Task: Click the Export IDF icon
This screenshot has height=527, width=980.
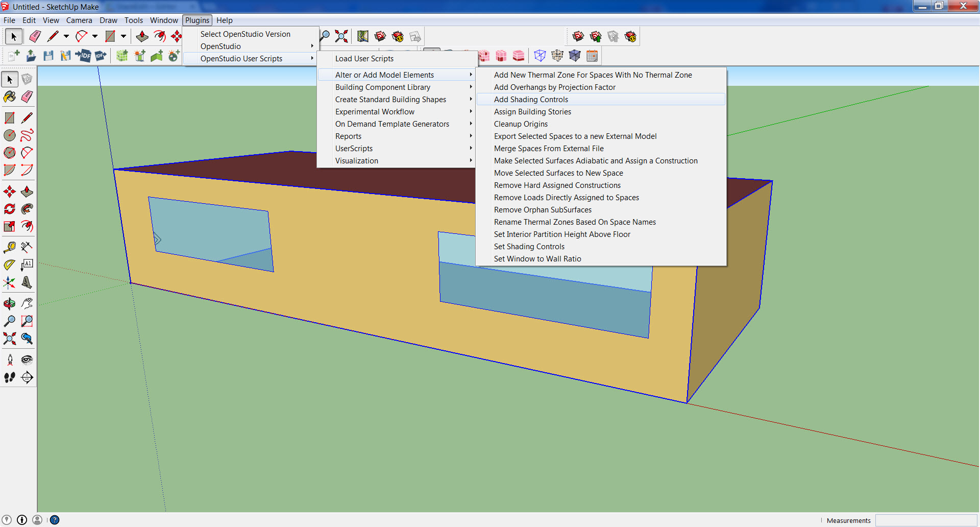Action: pos(101,56)
